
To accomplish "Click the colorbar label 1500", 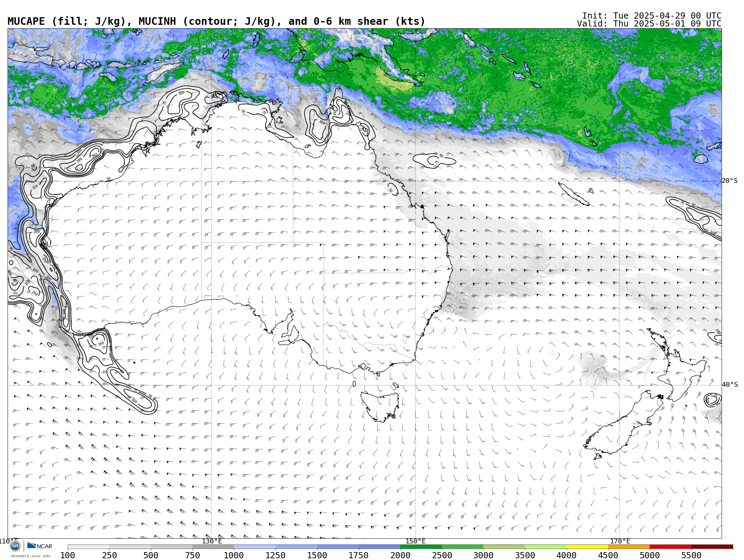I will point(317,555).
